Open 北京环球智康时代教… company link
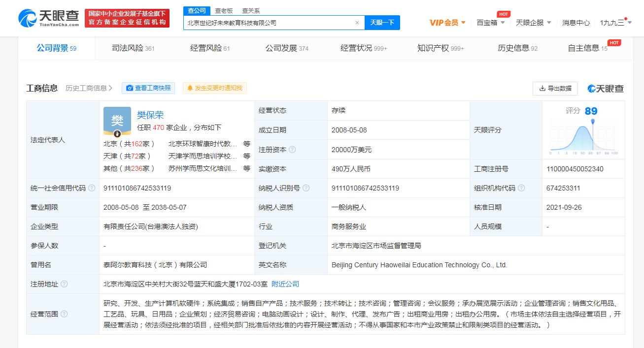 (203, 144)
